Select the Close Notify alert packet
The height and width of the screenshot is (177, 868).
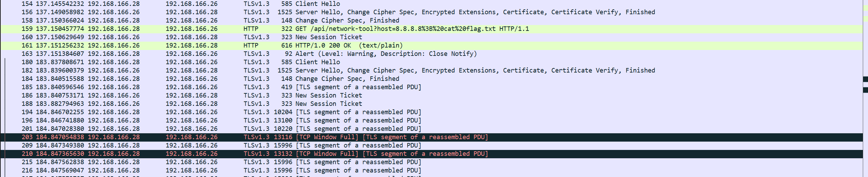coord(386,54)
